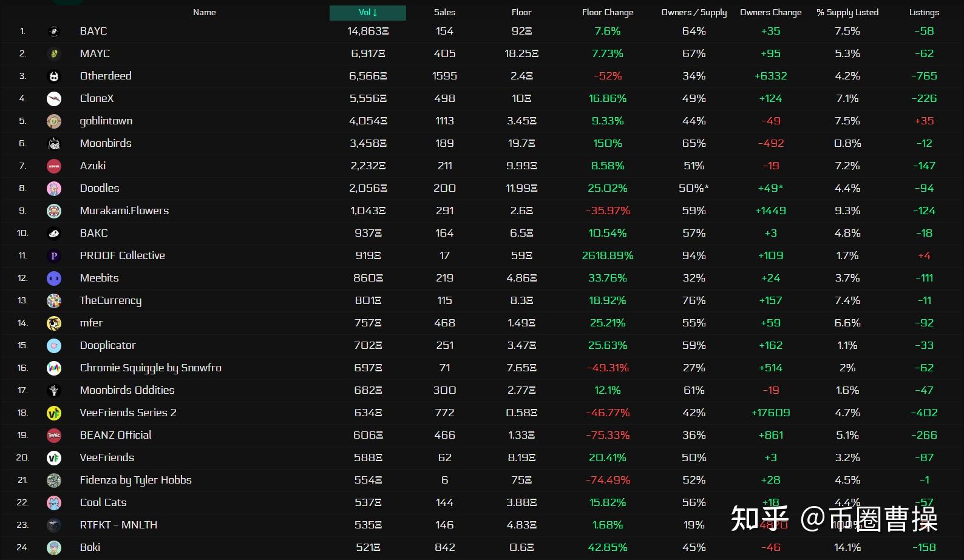Viewport: 964px width, 560px height.
Task: Click the red Azuki avatar icon
Action: pos(54,166)
